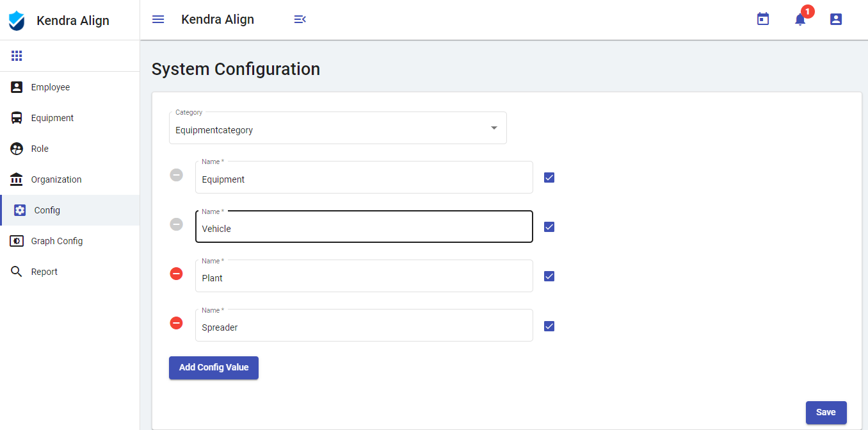Screen dimensions: 868x430
Task: Click the System Configuration heading
Action: tap(236, 69)
